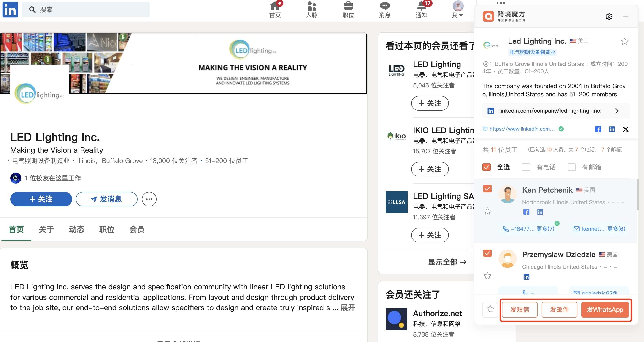Expand Ken's emails 更多(6)

point(616,229)
